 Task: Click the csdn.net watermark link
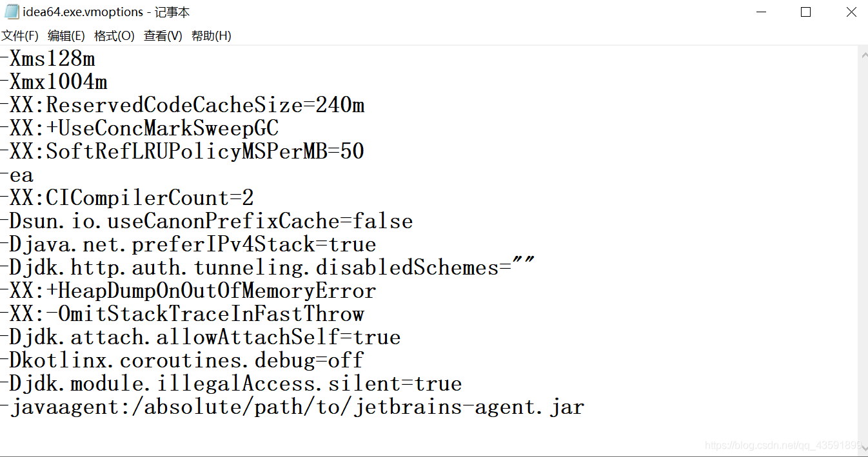tap(780, 445)
